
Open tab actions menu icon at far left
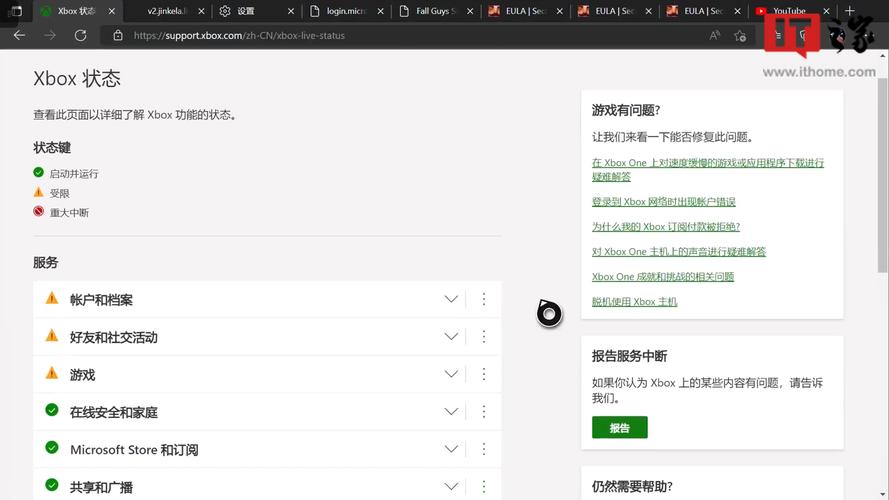[x=16, y=11]
